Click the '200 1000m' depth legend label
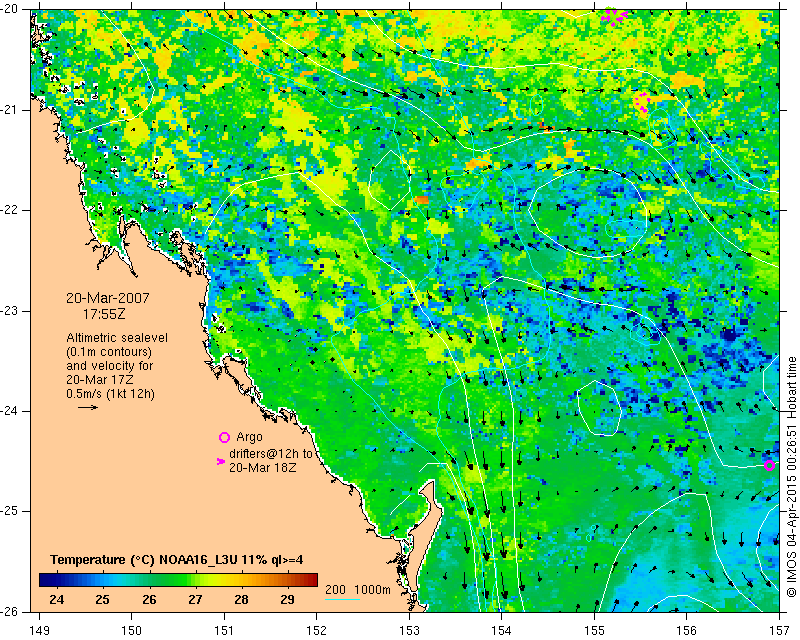This screenshot has height=640, width=800. [x=358, y=590]
